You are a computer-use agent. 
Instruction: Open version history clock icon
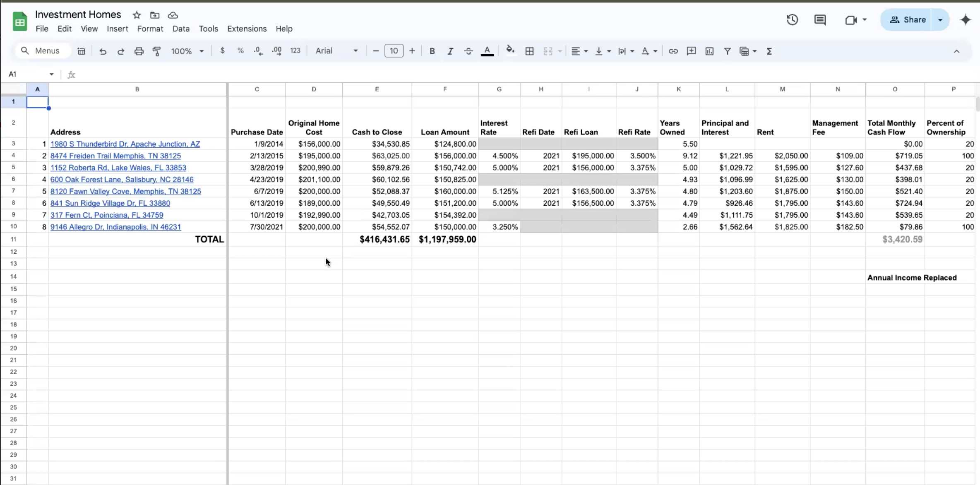792,19
